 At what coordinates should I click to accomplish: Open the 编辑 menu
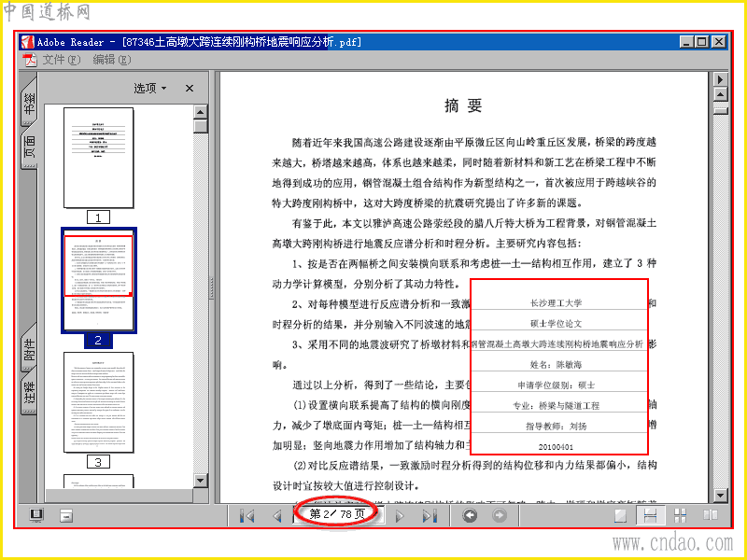coord(111,60)
